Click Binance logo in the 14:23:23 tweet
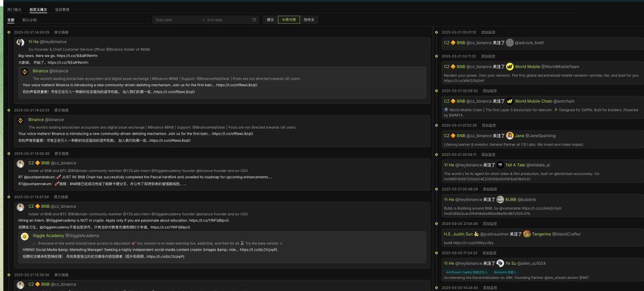 [x=20, y=120]
